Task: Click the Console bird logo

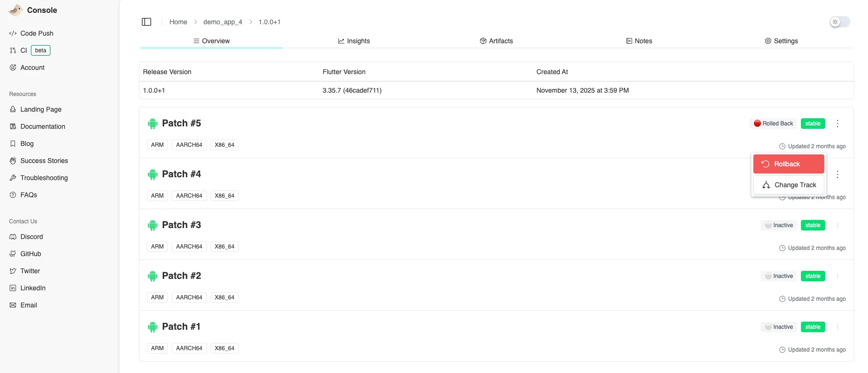Action: tap(16, 10)
